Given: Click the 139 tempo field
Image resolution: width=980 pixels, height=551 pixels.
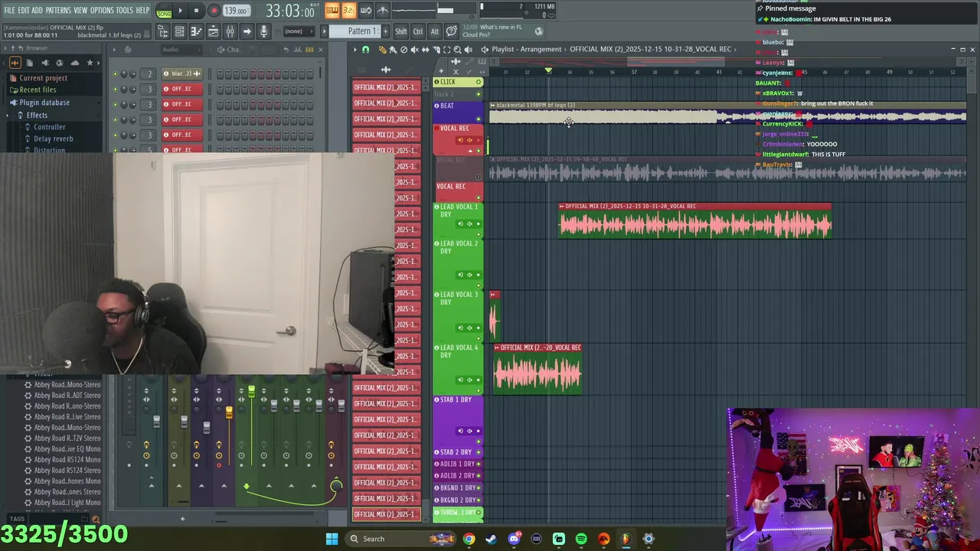Looking at the screenshot, I should (236, 11).
